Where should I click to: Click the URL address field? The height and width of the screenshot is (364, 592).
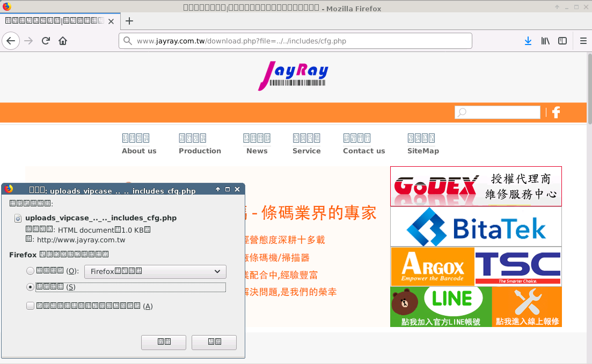pos(295,41)
